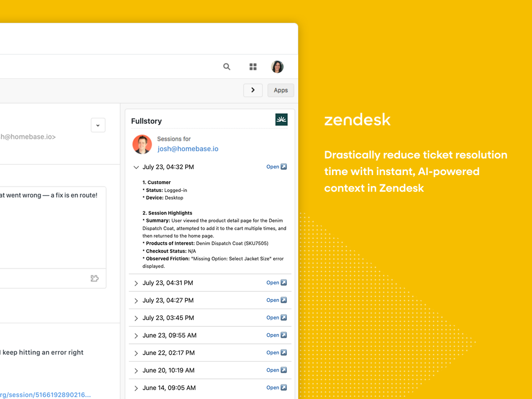Click external-link icon for June 23, 09:55 AM

click(x=284, y=335)
